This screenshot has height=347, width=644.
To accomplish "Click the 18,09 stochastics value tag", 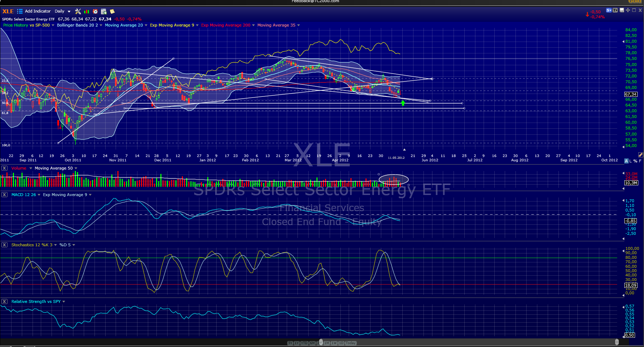I will (x=631, y=285).
